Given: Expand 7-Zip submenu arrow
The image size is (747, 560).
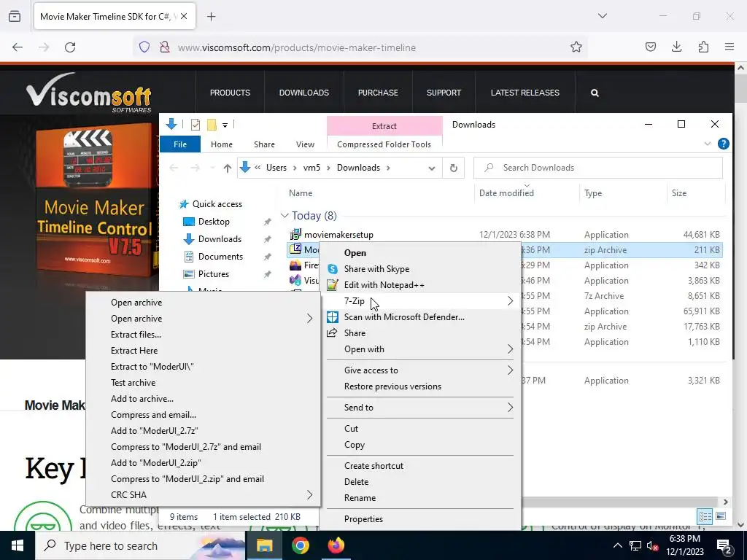Looking at the screenshot, I should (x=510, y=301).
